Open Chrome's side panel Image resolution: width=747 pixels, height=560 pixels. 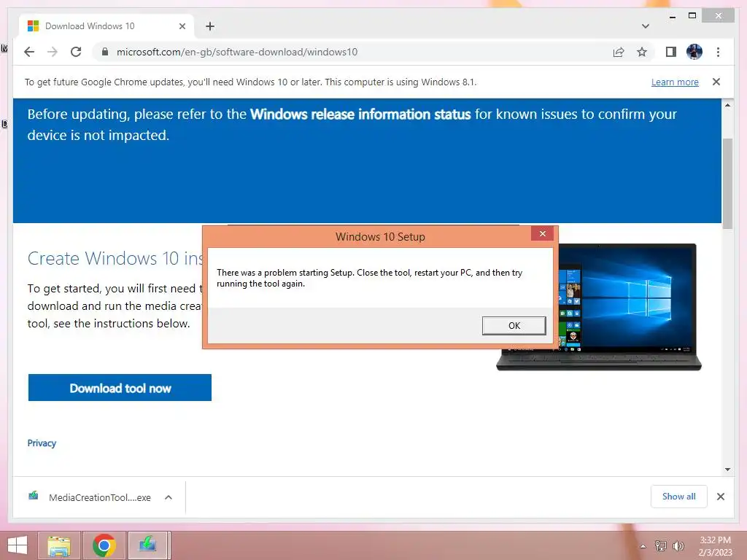click(671, 52)
